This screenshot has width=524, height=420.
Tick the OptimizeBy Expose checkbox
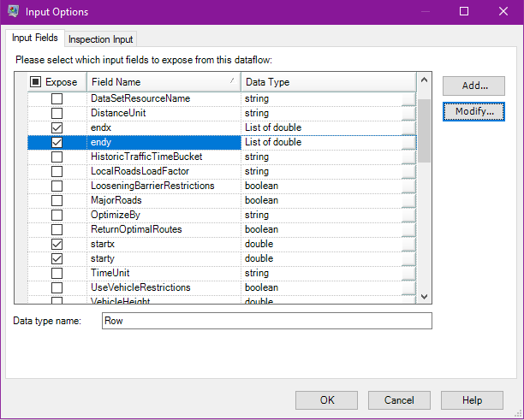pyautogui.click(x=57, y=215)
